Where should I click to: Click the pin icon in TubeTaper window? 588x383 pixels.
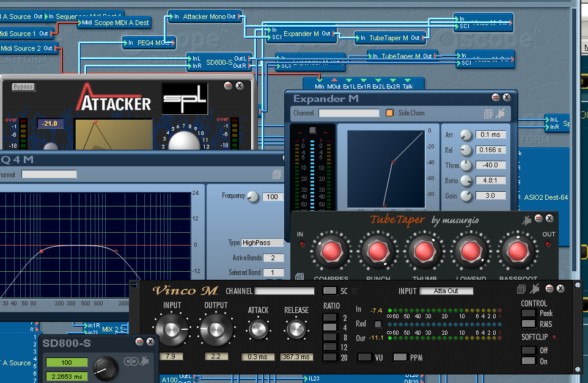pyautogui.click(x=527, y=220)
